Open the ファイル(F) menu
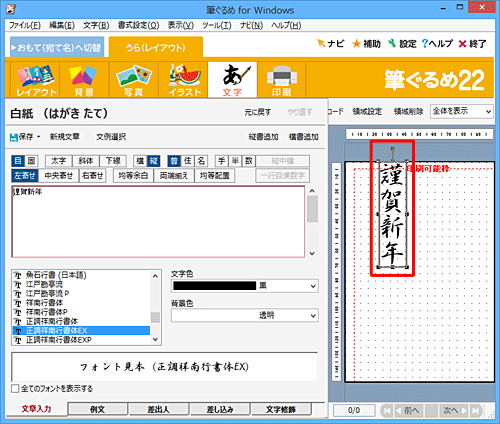Image resolution: width=500 pixels, height=424 pixels. coord(25,25)
